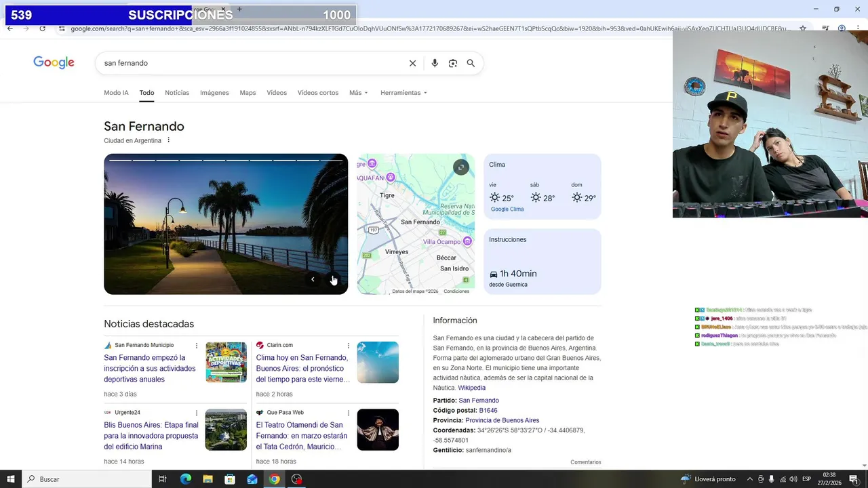Switch to Noticias tab
Image resolution: width=868 pixels, height=488 pixels.
click(x=177, y=93)
